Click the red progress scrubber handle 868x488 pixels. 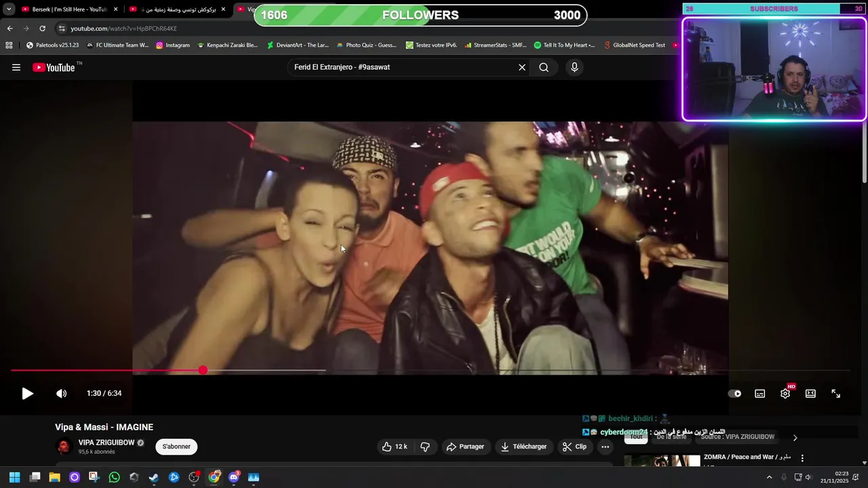203,370
